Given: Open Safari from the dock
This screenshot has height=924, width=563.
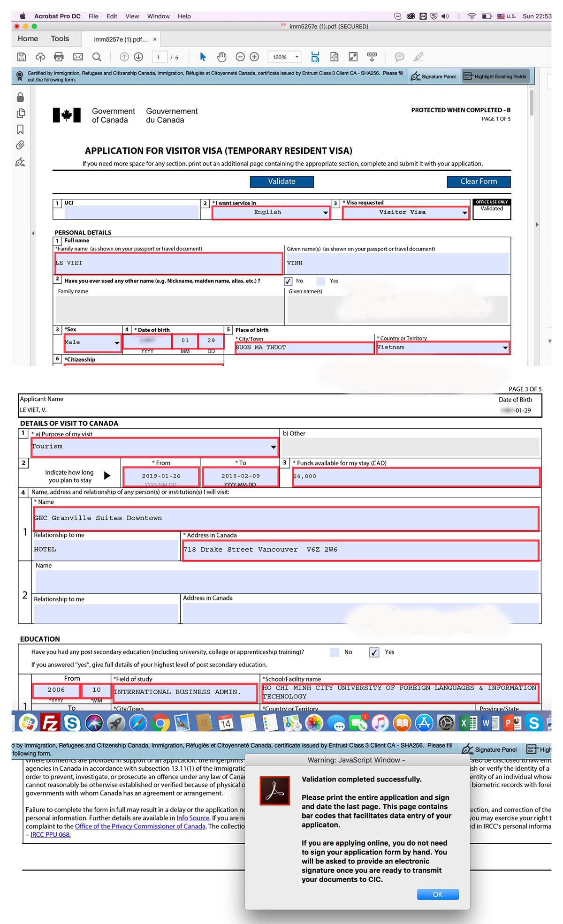Looking at the screenshot, I should click(138, 723).
